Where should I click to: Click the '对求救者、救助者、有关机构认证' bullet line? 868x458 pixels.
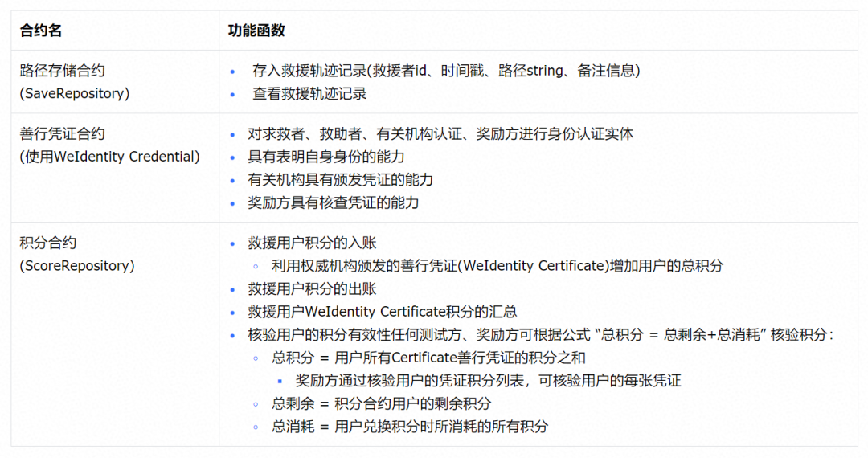[440, 133]
